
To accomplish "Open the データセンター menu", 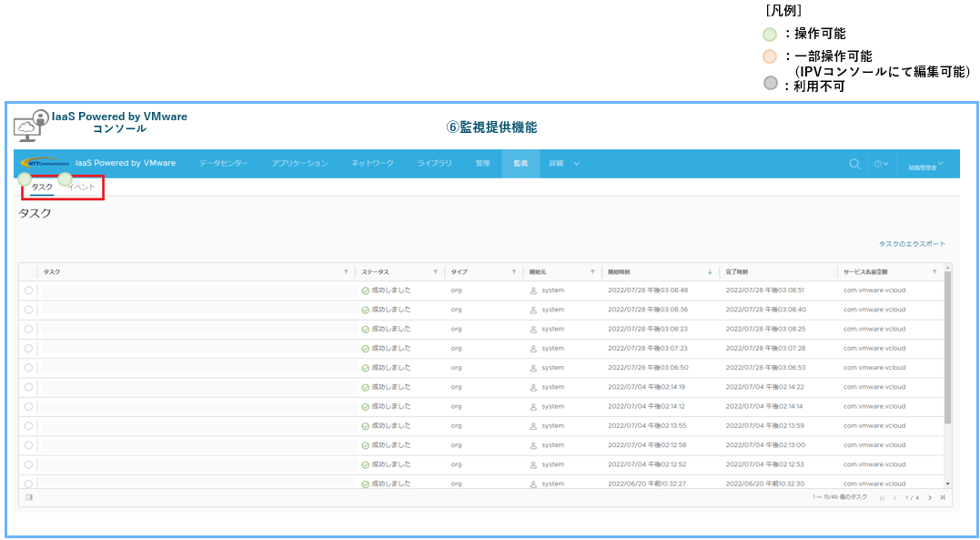I will pyautogui.click(x=223, y=164).
